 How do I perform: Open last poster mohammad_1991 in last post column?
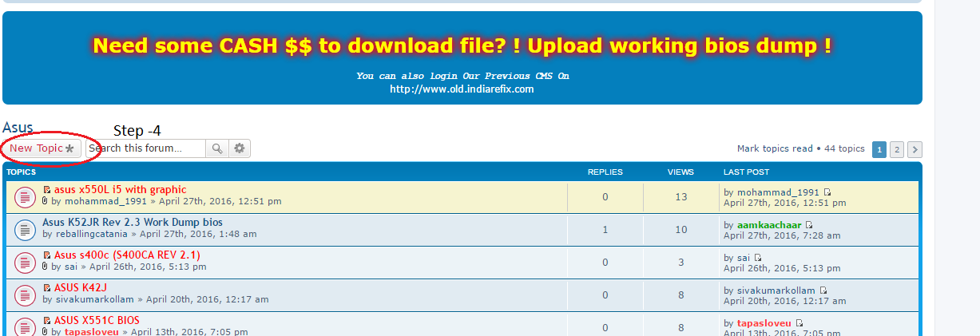click(778, 192)
